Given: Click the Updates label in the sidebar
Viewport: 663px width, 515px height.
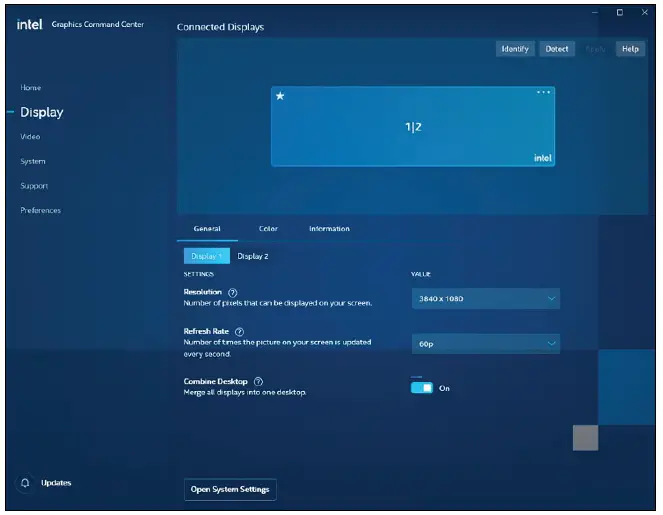Looking at the screenshot, I should [56, 483].
